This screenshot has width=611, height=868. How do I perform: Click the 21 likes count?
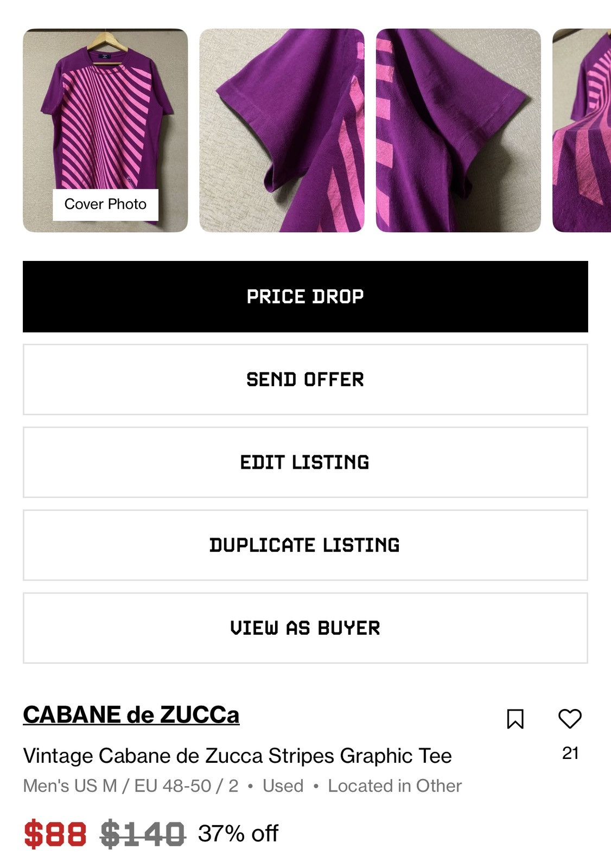[570, 753]
